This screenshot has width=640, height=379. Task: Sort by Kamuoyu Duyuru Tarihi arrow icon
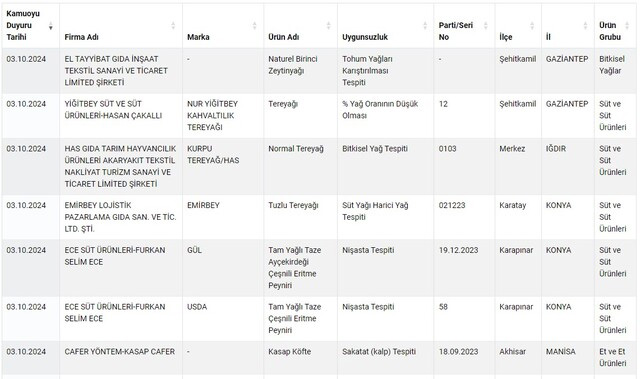pos(51,26)
